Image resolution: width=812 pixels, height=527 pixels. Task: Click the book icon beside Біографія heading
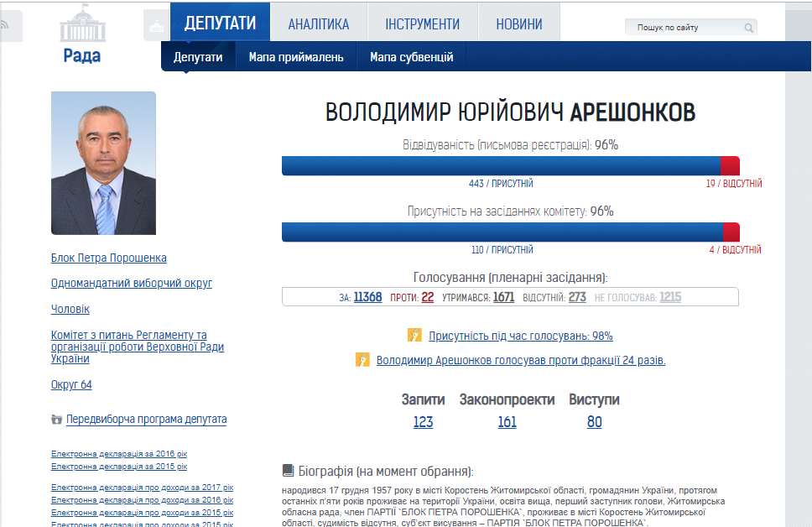point(289,471)
